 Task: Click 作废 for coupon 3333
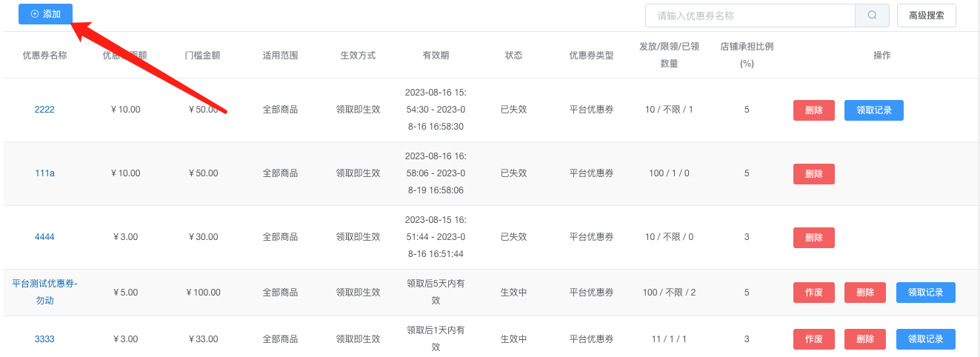[813, 339]
